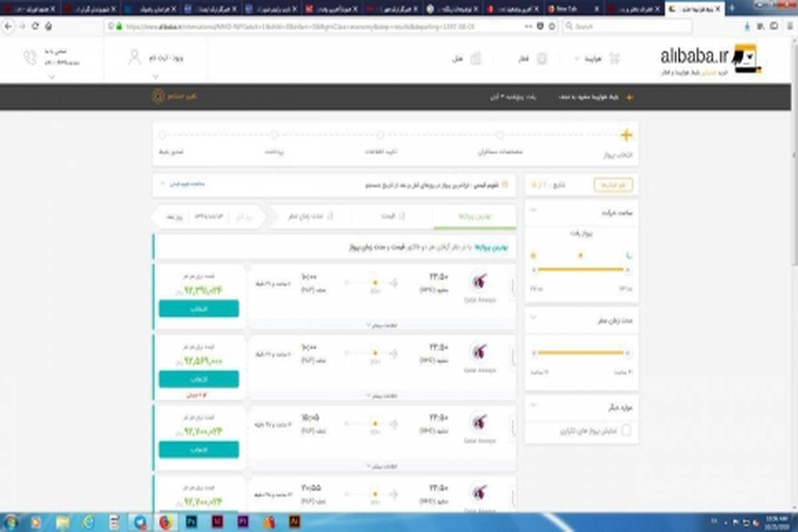Switch to the price sort tab
This screenshot has width=798, height=532.
pos(392,216)
